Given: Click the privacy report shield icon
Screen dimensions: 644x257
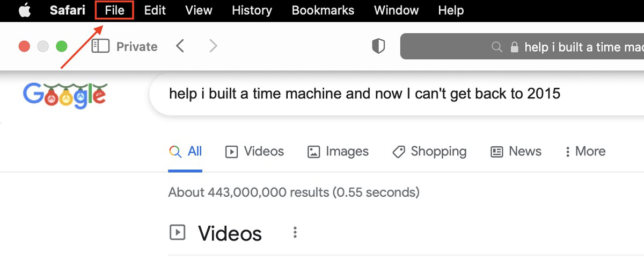Looking at the screenshot, I should (x=378, y=46).
